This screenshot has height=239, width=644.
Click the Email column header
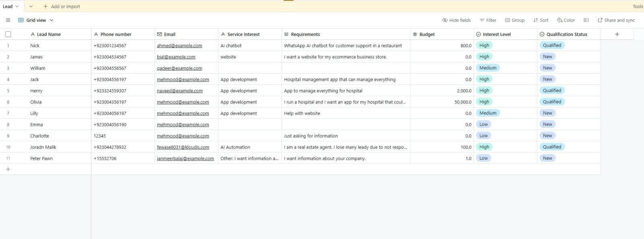pos(186,34)
